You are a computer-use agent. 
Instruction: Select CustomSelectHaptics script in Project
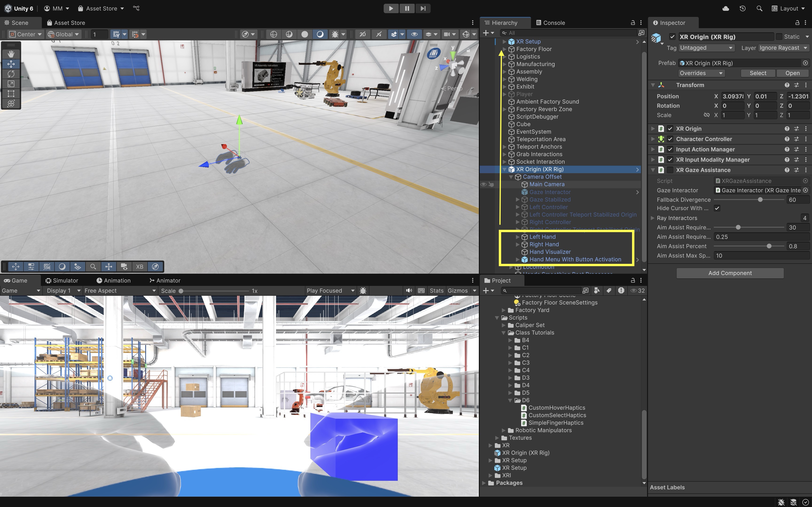(557, 415)
